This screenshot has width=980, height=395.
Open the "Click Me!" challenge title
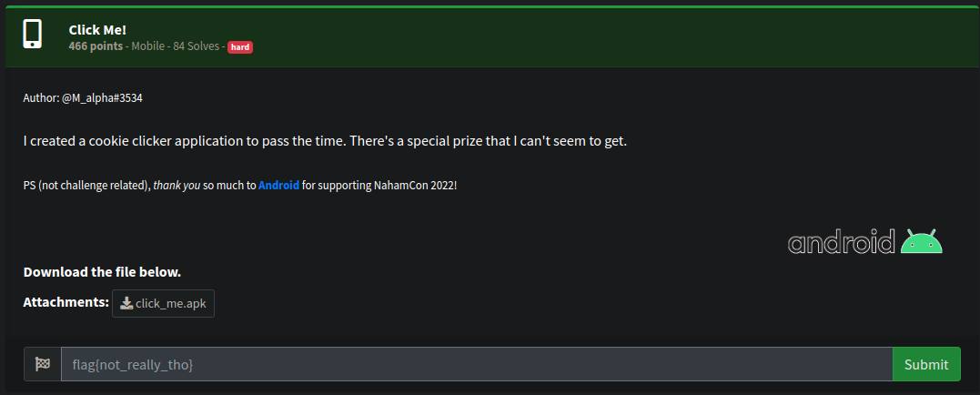(97, 30)
